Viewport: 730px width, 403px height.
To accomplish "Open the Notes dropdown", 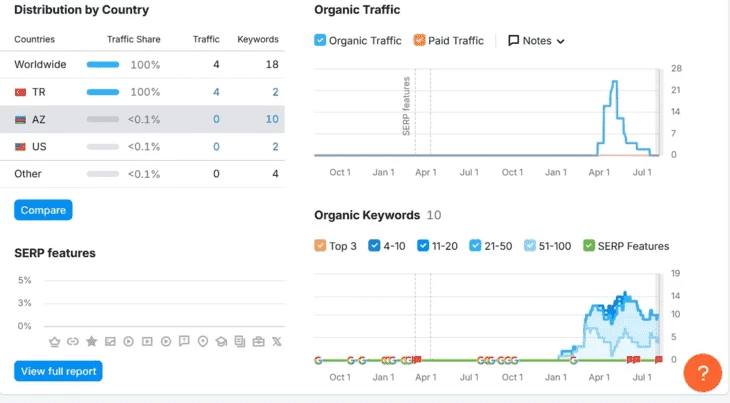I will click(536, 40).
